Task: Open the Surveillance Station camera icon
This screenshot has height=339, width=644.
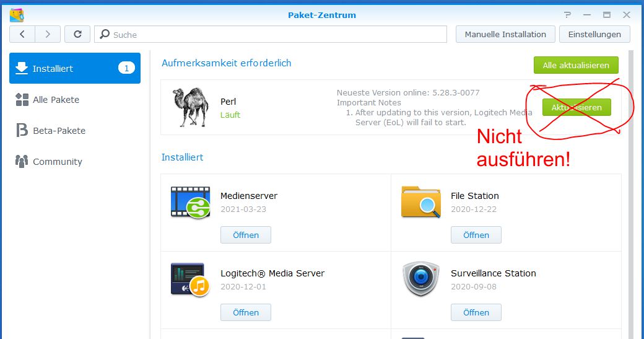Action: coord(421,279)
